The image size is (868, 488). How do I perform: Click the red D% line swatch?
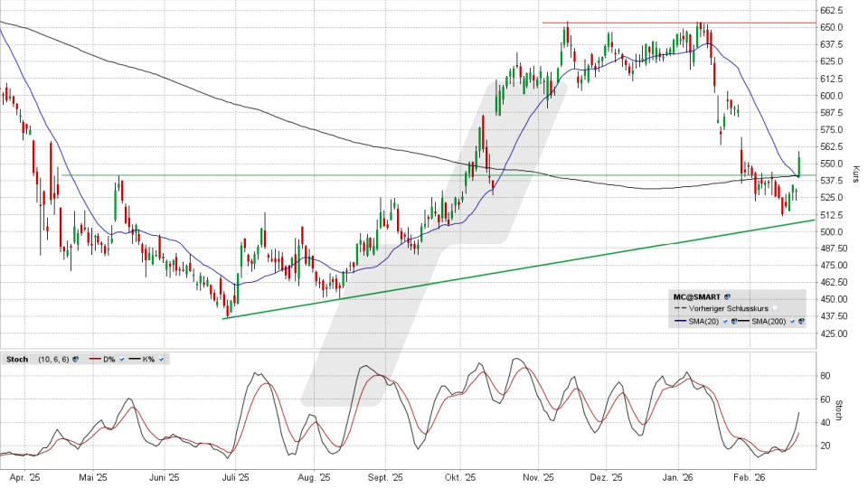click(x=95, y=359)
